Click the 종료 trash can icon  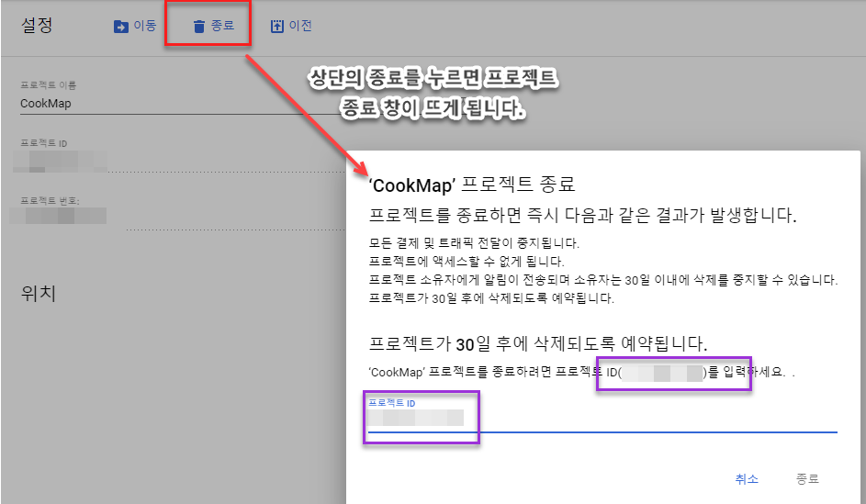[x=199, y=26]
